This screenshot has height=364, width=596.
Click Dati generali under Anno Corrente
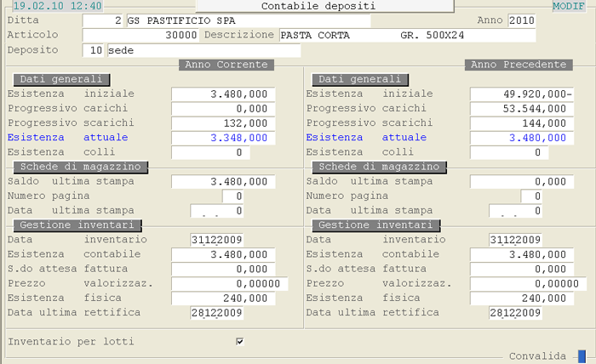point(56,79)
